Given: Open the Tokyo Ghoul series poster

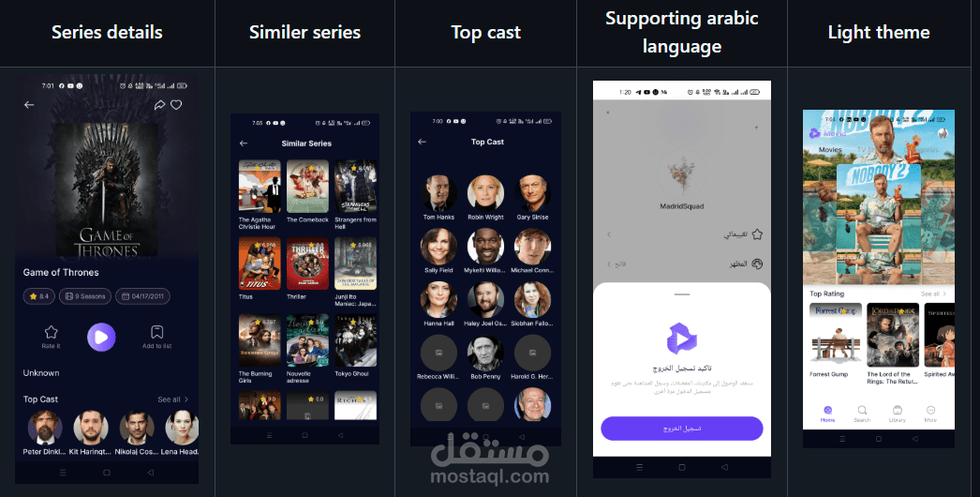Looking at the screenshot, I should click(x=356, y=340).
